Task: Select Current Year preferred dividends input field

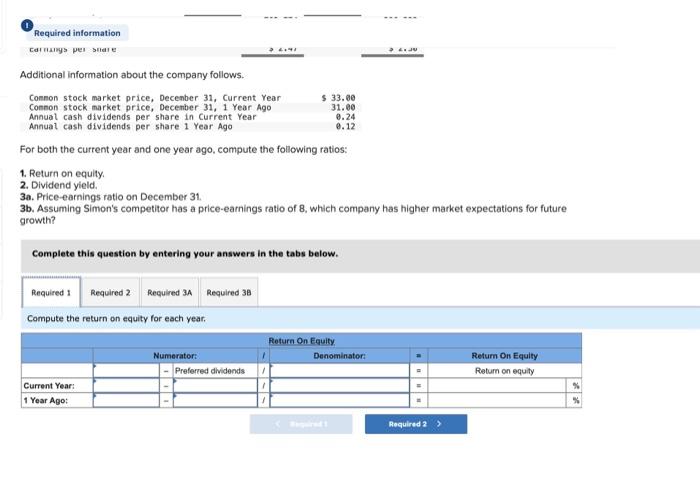Action: [215, 385]
